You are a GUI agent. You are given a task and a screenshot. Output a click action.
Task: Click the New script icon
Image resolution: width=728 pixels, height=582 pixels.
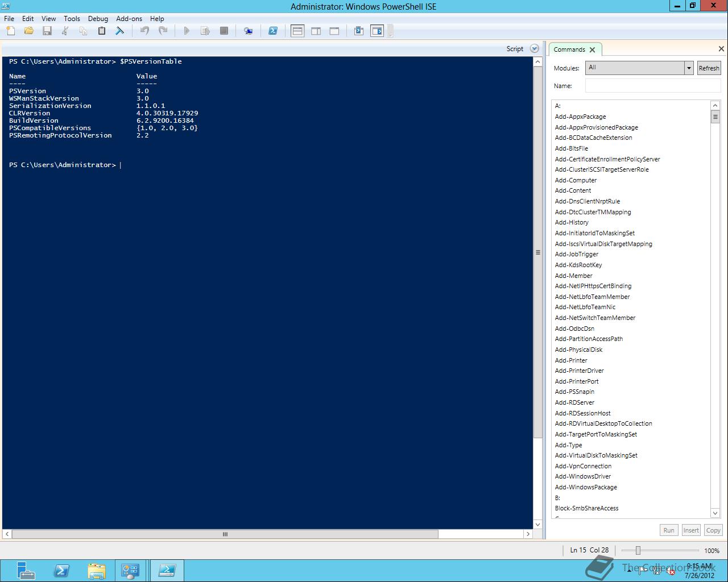point(10,31)
